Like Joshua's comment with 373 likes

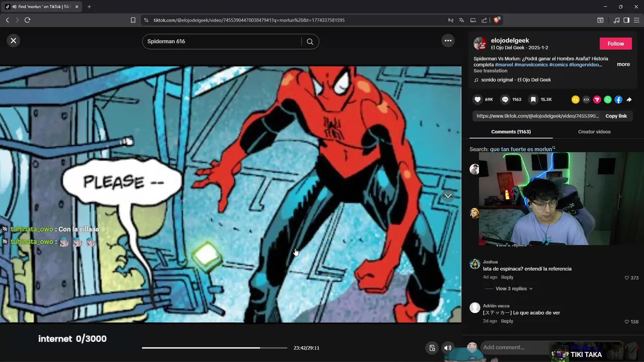tap(627, 278)
